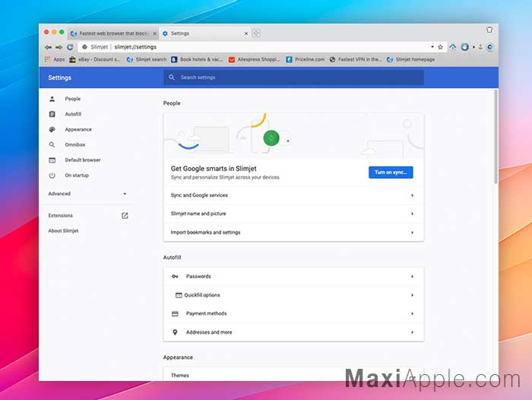This screenshot has width=532, height=400.
Task: Open the About Slimjet page
Action: point(63,231)
